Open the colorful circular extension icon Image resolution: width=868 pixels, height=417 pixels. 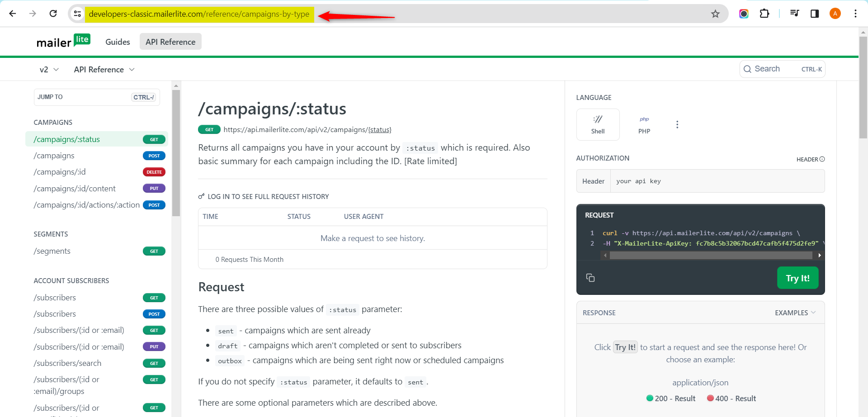(x=744, y=14)
